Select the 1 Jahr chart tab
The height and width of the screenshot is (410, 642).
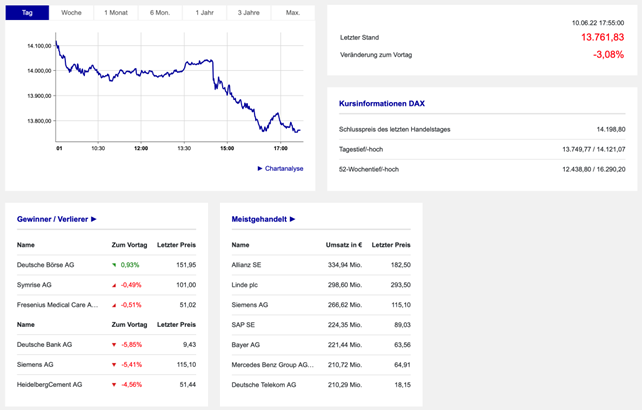coord(204,13)
